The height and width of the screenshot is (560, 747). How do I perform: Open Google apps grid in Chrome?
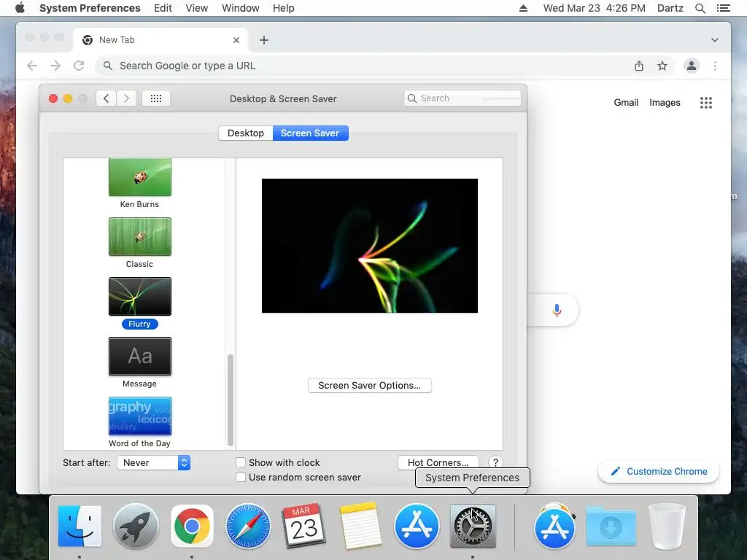706,103
